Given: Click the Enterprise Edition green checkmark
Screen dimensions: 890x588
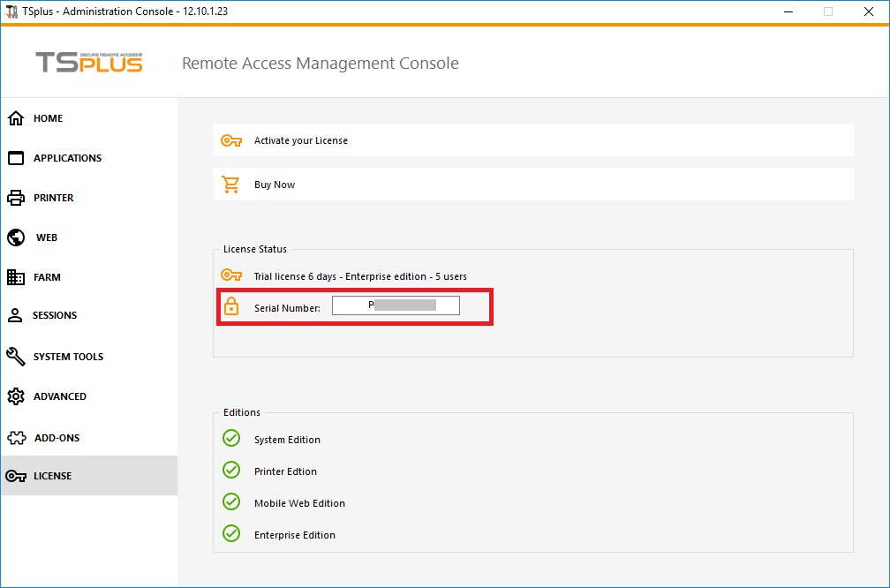Looking at the screenshot, I should click(231, 534).
